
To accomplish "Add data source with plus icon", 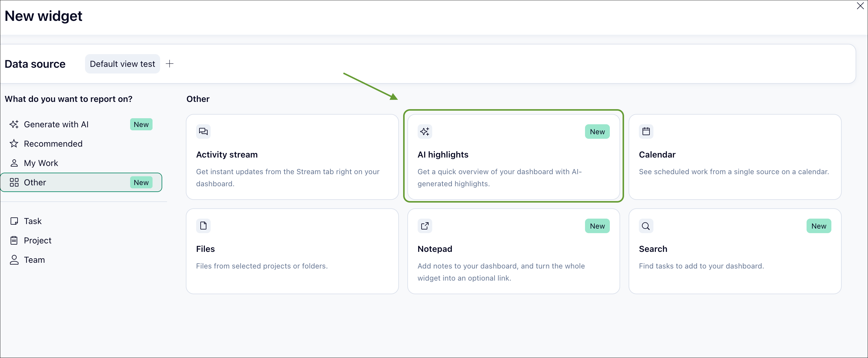I will click(170, 64).
